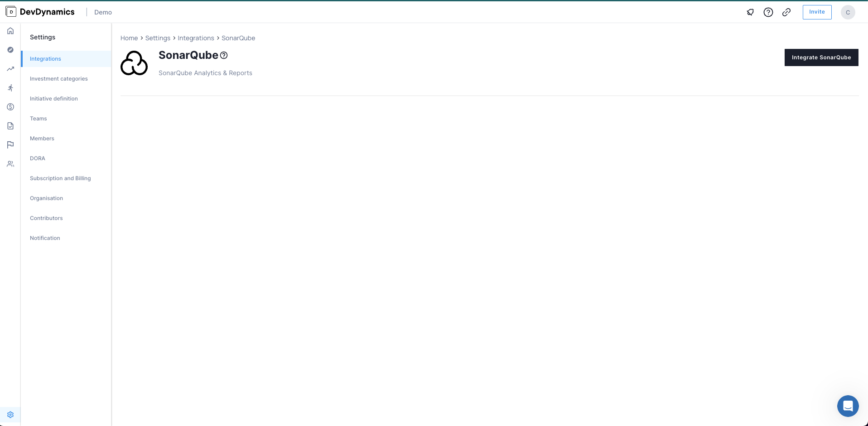Screen dimensions: 868x426
Task: Click the flag icon in sidebar
Action: [x=10, y=145]
